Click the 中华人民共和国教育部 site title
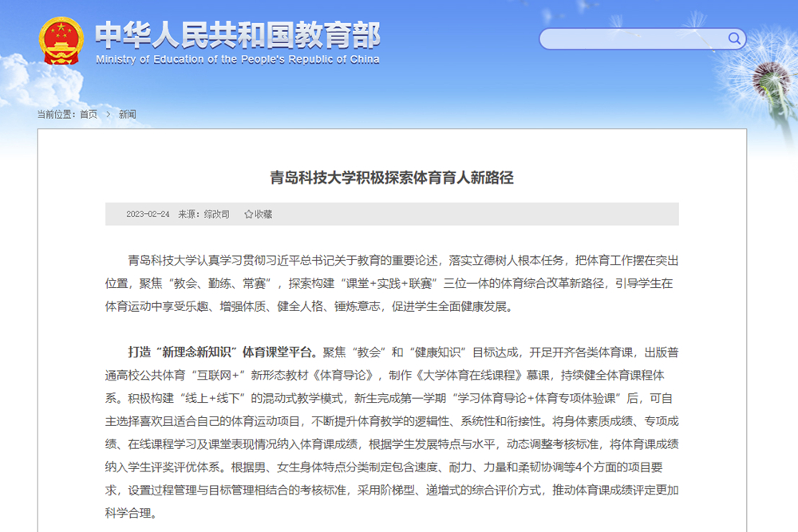Image resolution: width=798 pixels, height=532 pixels. tap(237, 33)
